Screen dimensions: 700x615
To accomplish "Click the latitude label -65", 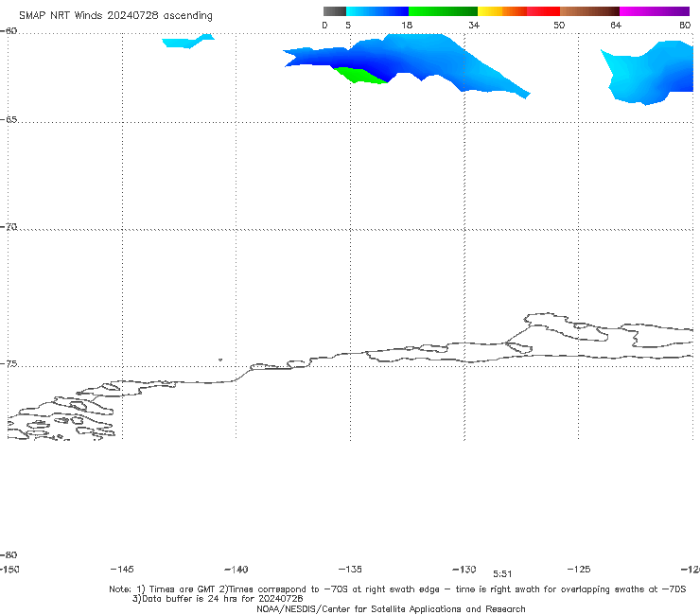I will click(9, 120).
